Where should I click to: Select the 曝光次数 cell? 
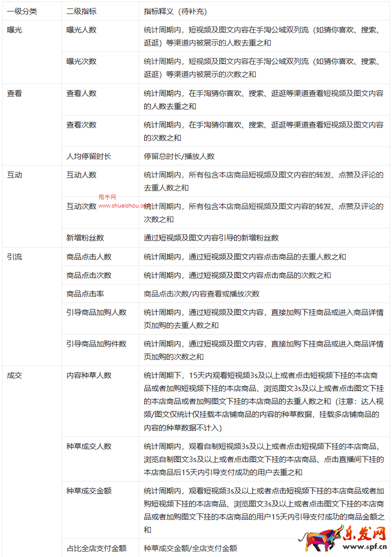[100, 68]
